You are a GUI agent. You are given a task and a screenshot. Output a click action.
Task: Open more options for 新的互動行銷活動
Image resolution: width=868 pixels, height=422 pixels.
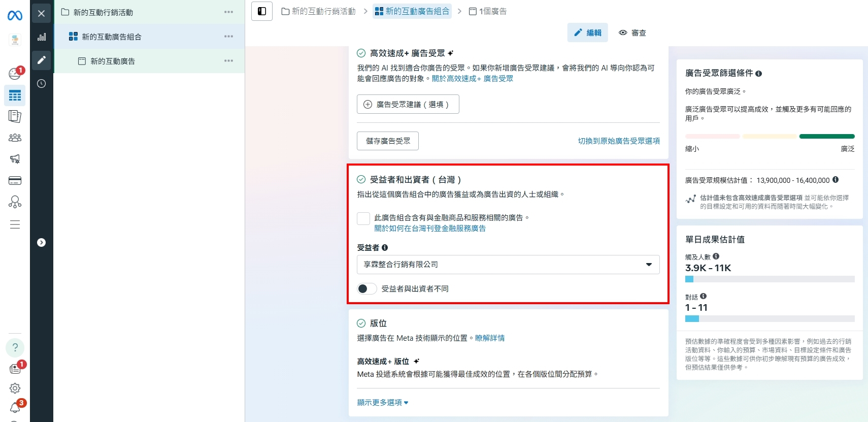point(228,12)
